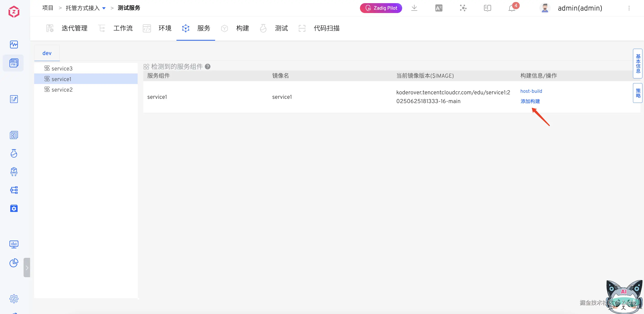Click the Zadig logo icon

point(14,12)
